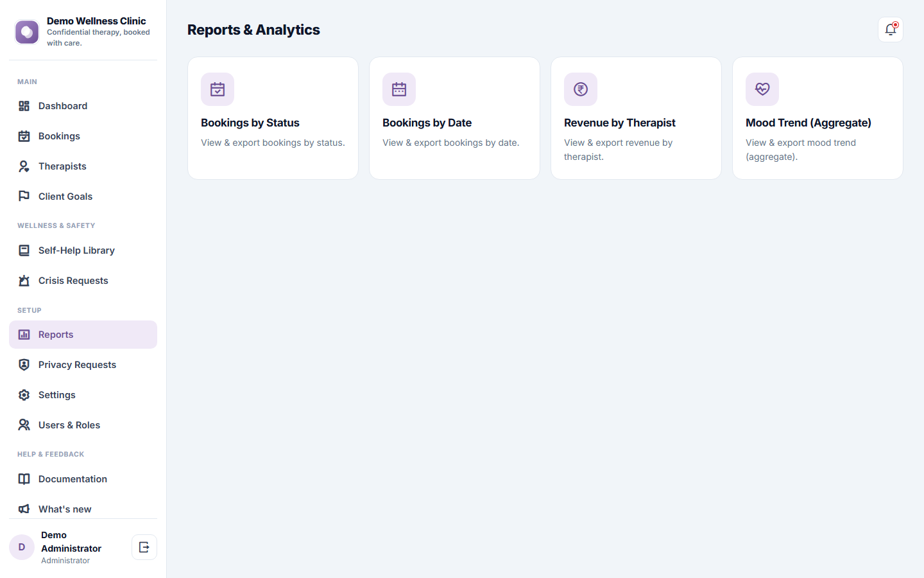Click the Demo Administrator profile name

[x=71, y=541]
